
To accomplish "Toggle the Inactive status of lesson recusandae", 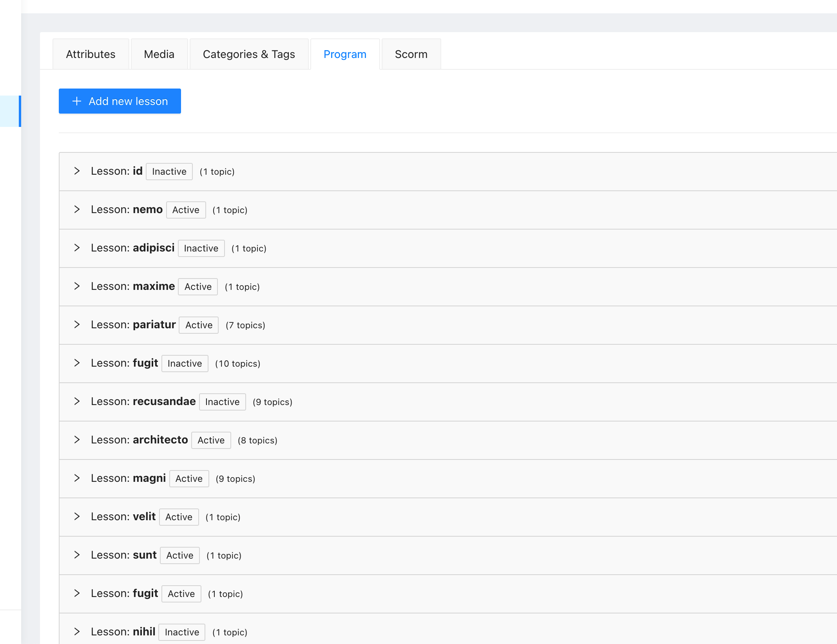I will pyautogui.click(x=222, y=402).
